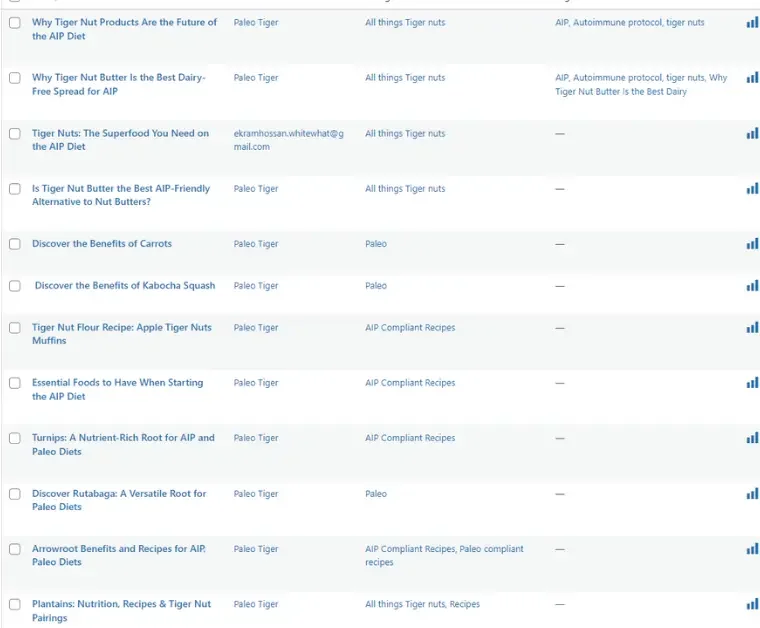
Task: Open stats icon for Essential Foods post
Action: (x=752, y=383)
